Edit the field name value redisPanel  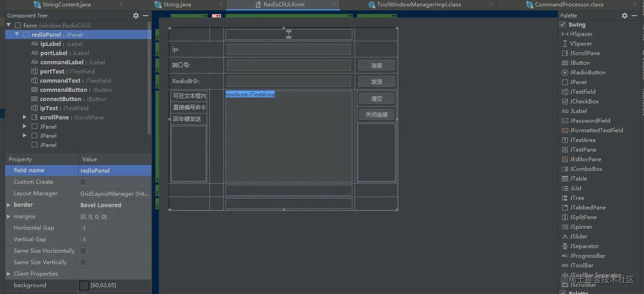pyautogui.click(x=115, y=170)
